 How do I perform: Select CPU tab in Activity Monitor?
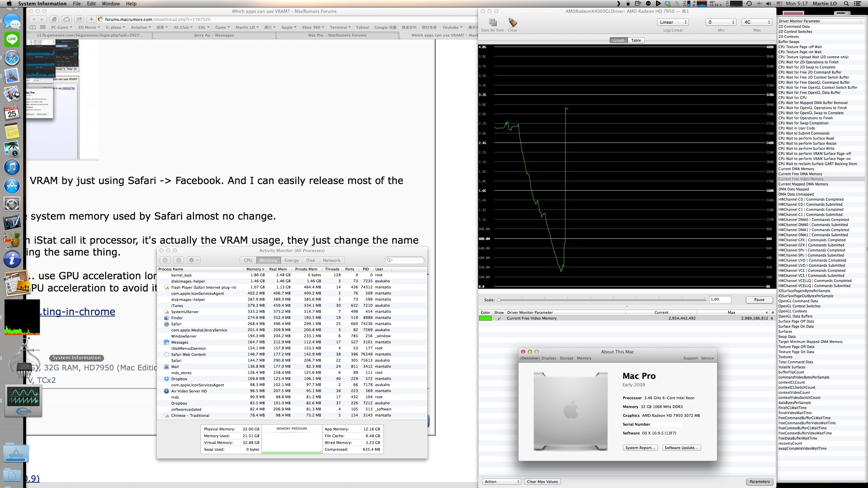[248, 260]
